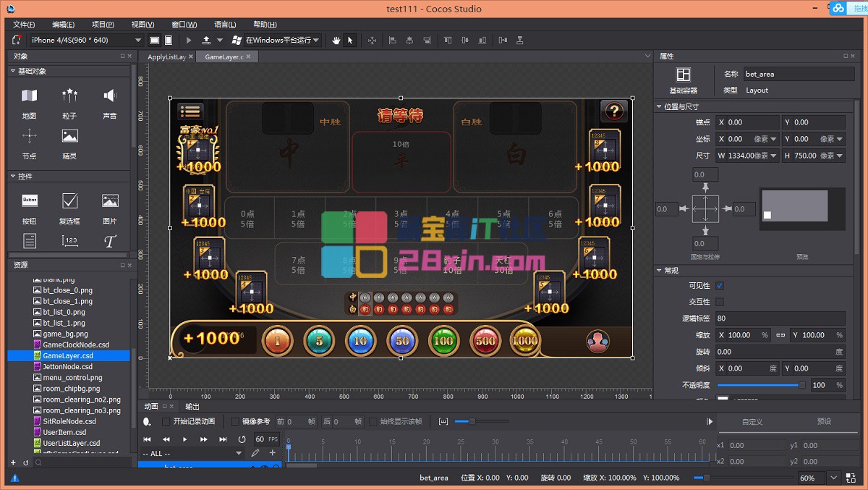
Task: Select the text label T widget
Action: 110,241
